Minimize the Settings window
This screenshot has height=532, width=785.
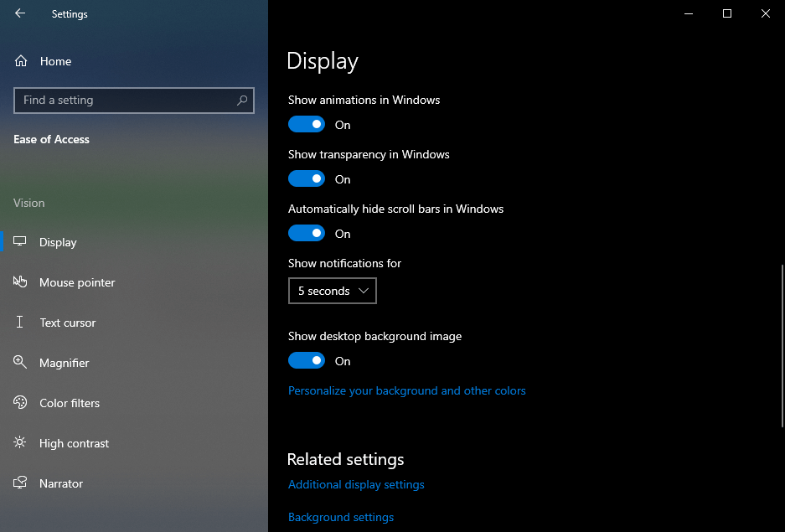click(x=689, y=13)
